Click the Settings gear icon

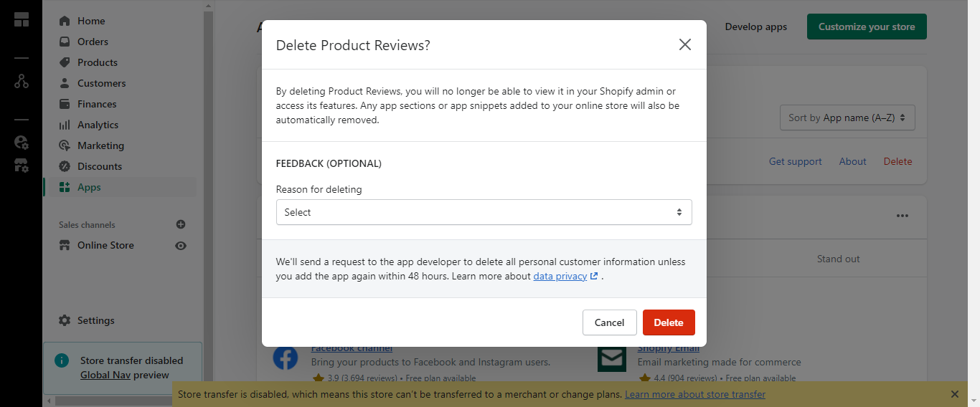[65, 320]
